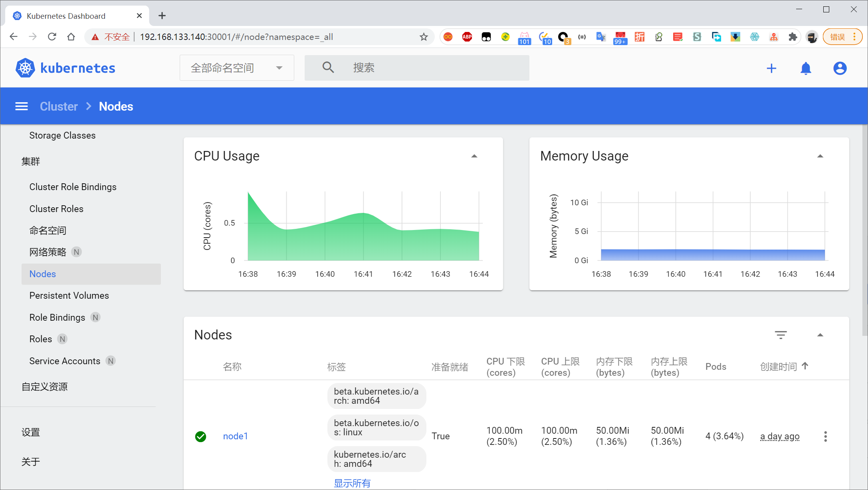Open the user account icon
The height and width of the screenshot is (490, 868).
(x=840, y=68)
